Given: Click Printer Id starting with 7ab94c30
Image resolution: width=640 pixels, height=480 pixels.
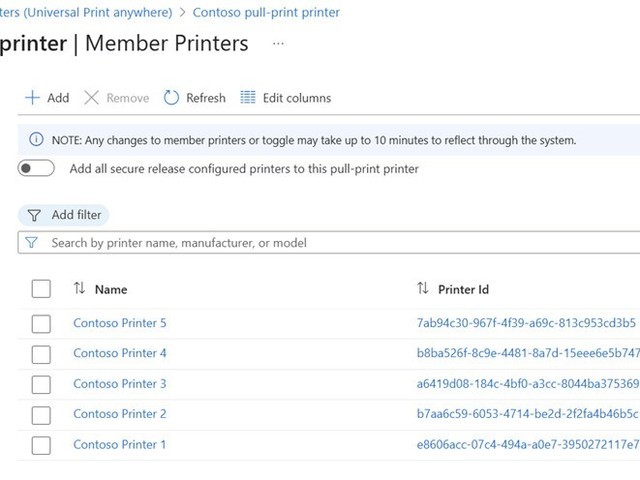Looking at the screenshot, I should (526, 323).
